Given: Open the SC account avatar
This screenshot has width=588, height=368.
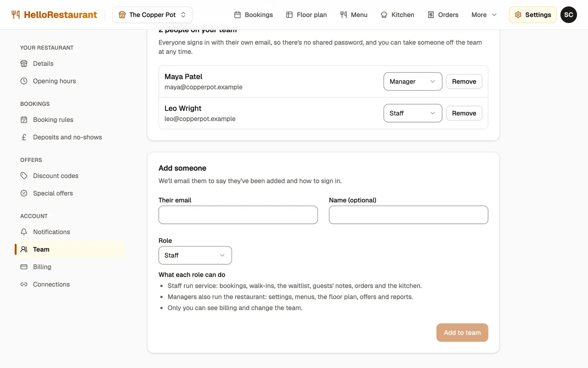Looking at the screenshot, I should 569,15.
